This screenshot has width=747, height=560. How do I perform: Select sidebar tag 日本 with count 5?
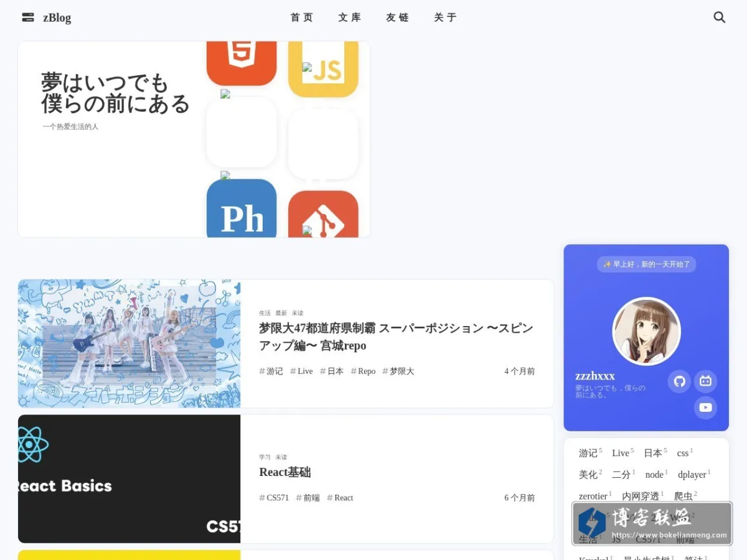pyautogui.click(x=655, y=452)
